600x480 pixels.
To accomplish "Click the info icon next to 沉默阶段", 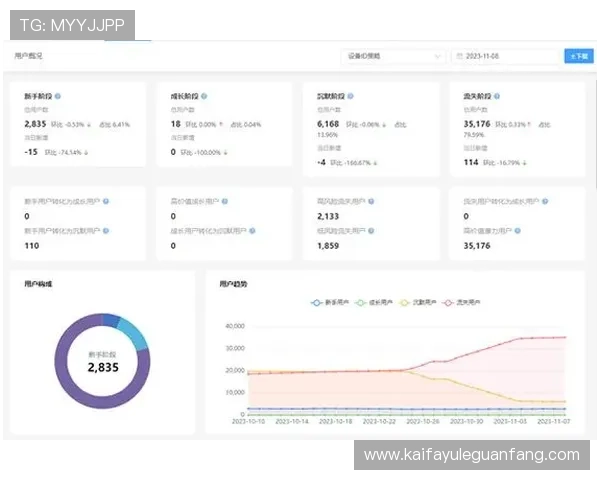I will click(x=356, y=96).
